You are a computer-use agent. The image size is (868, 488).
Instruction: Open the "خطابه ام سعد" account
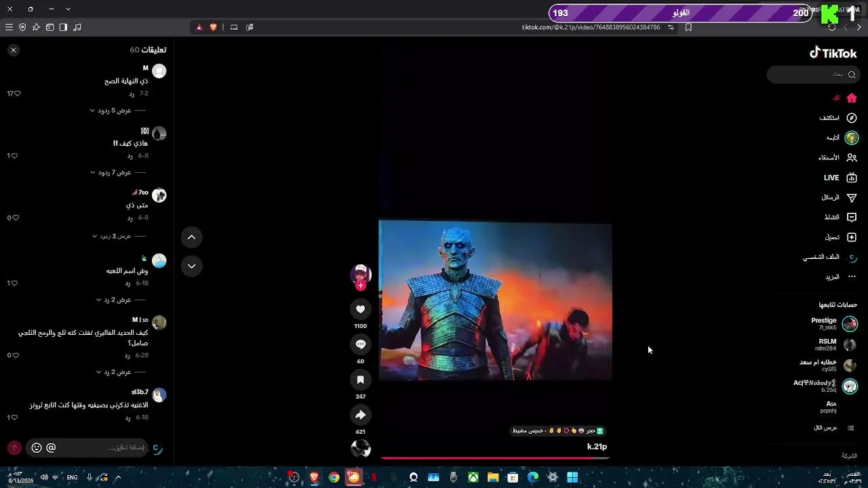[x=829, y=365]
